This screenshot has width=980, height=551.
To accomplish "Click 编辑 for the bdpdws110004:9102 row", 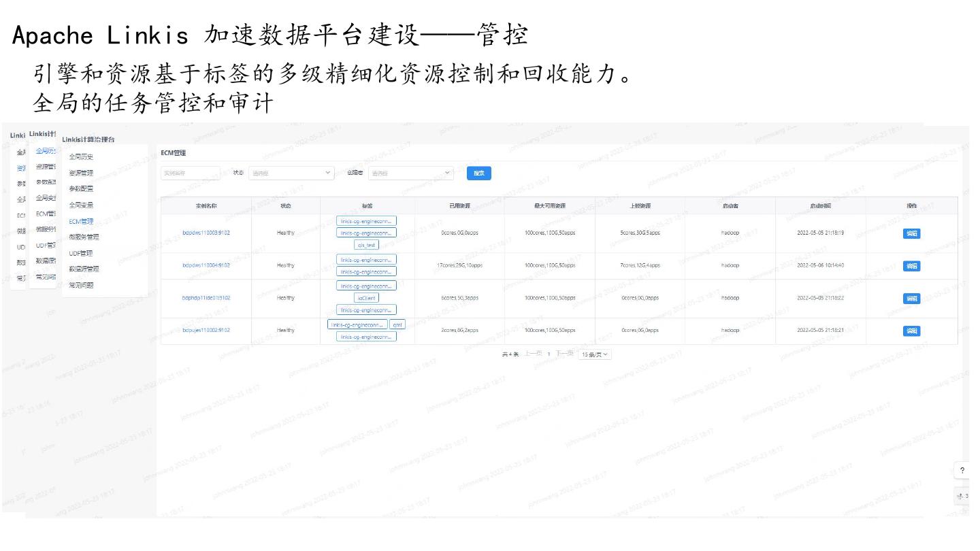I will click(912, 266).
